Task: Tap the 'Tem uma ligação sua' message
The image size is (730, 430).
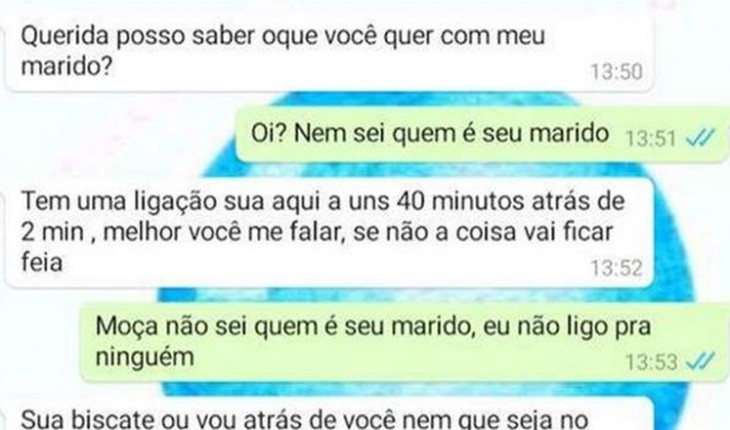Action: point(329,232)
